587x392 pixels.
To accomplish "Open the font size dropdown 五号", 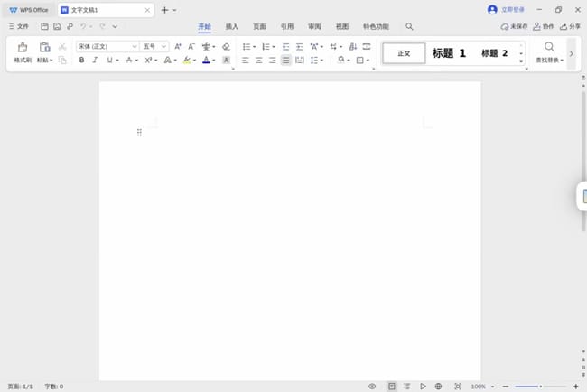I will [x=154, y=46].
